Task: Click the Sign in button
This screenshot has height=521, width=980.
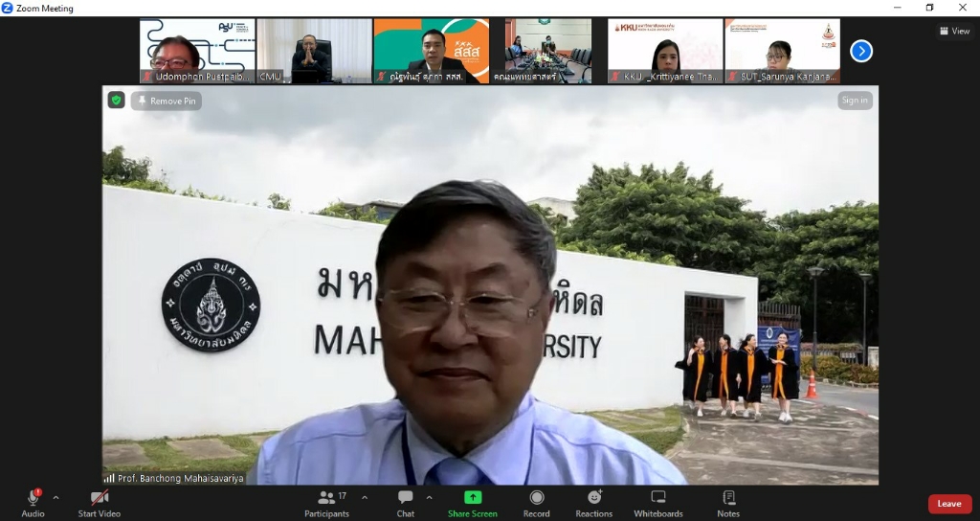Action: (x=855, y=100)
